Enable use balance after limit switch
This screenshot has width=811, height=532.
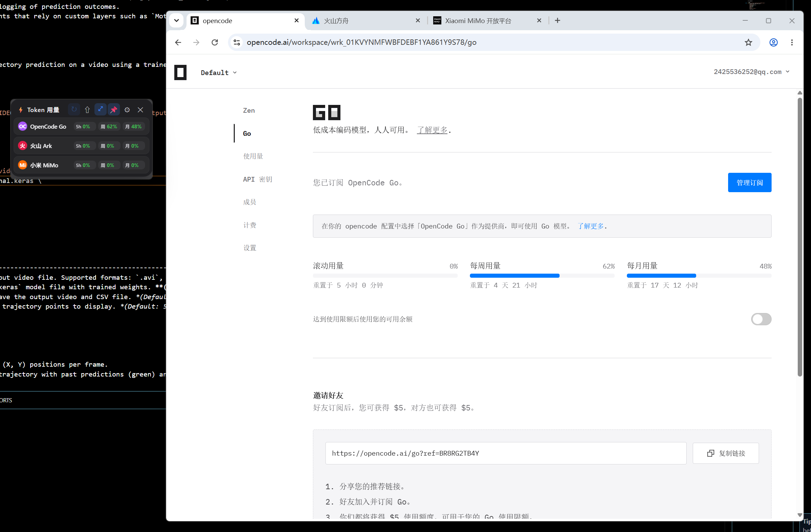[x=761, y=319]
